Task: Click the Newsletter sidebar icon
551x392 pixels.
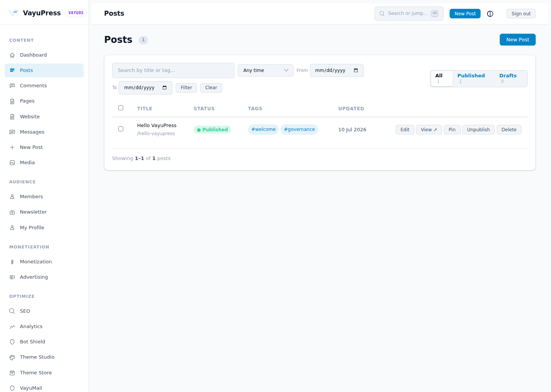Action: point(12,212)
